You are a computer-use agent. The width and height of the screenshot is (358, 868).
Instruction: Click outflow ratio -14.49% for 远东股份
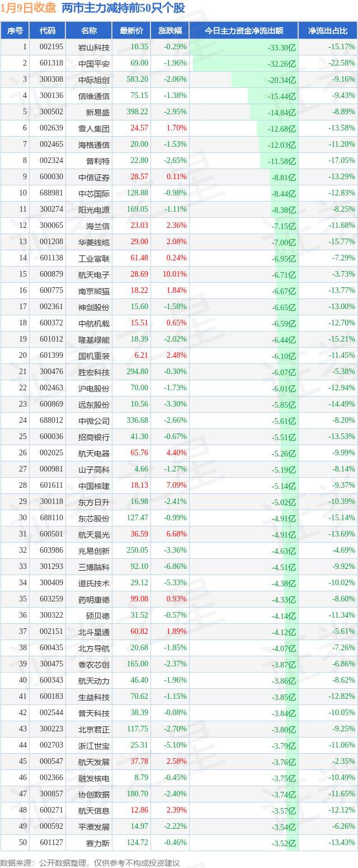click(342, 404)
